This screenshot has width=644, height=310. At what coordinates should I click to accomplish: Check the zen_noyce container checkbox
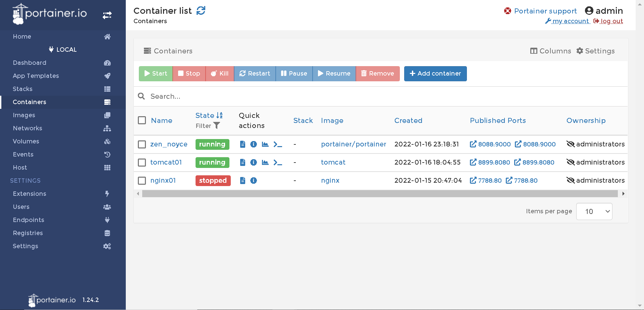[x=142, y=144]
